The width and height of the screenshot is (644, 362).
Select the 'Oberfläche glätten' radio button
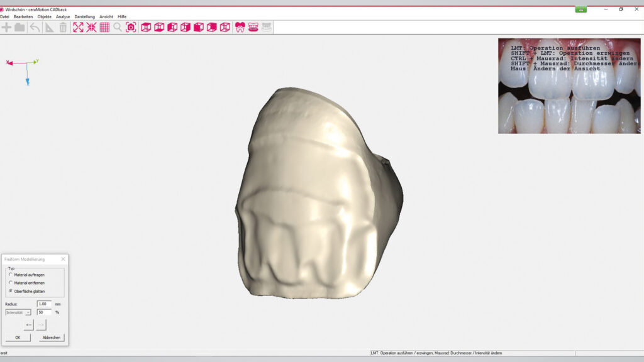point(11,291)
